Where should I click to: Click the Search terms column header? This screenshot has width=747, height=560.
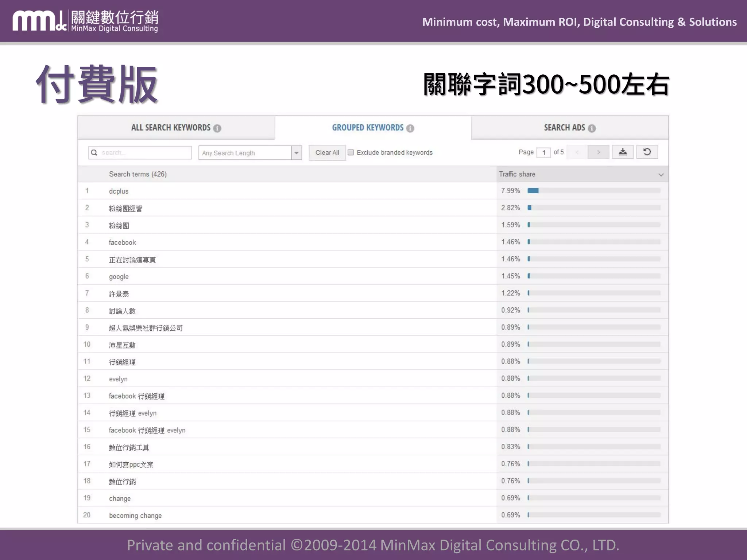138,174
